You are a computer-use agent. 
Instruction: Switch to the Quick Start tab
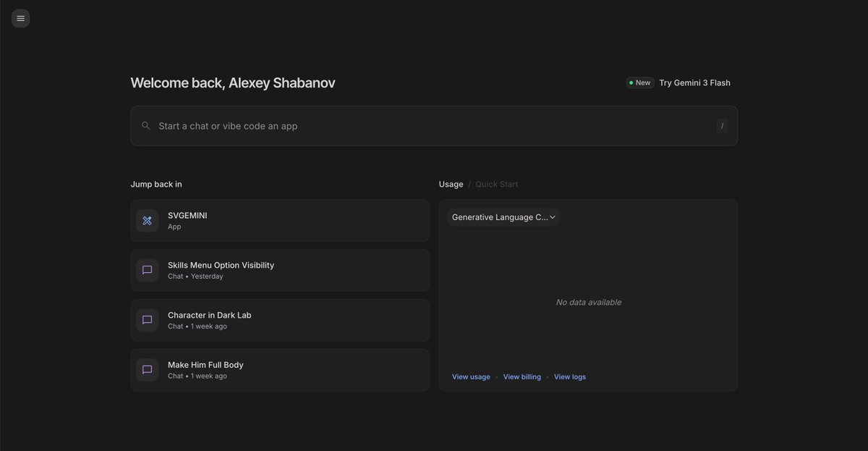coord(497,183)
